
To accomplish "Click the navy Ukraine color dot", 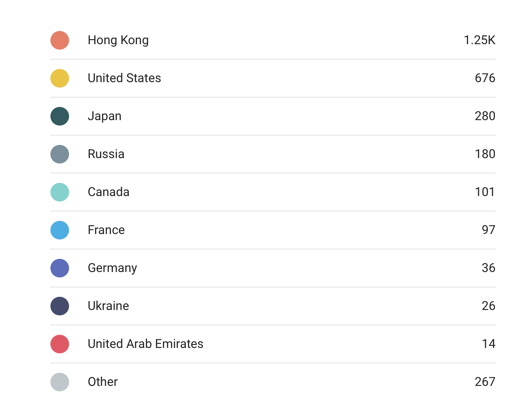I will (x=60, y=306).
